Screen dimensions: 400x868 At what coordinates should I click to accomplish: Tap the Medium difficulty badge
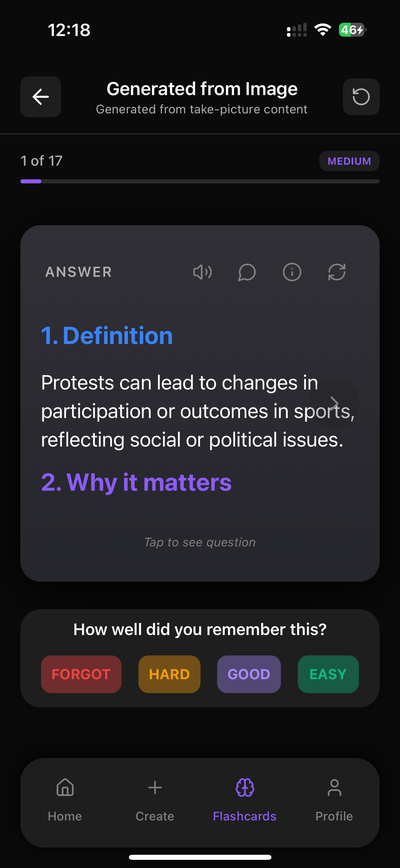(x=349, y=161)
